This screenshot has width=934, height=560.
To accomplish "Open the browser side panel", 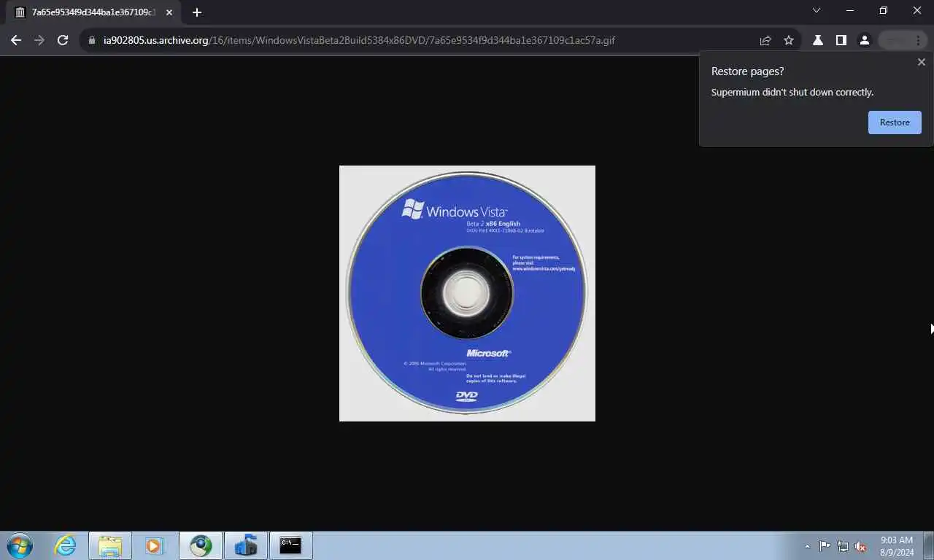I will [841, 40].
